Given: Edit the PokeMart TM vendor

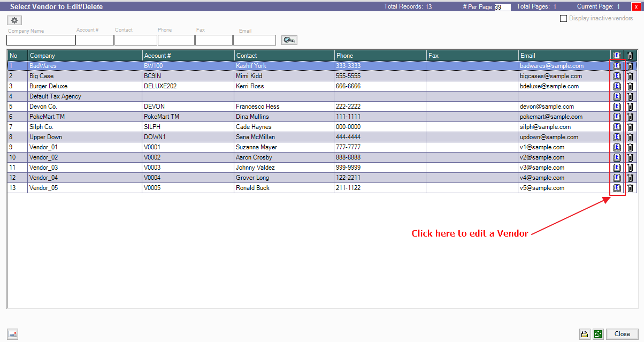Looking at the screenshot, I should (x=617, y=117).
